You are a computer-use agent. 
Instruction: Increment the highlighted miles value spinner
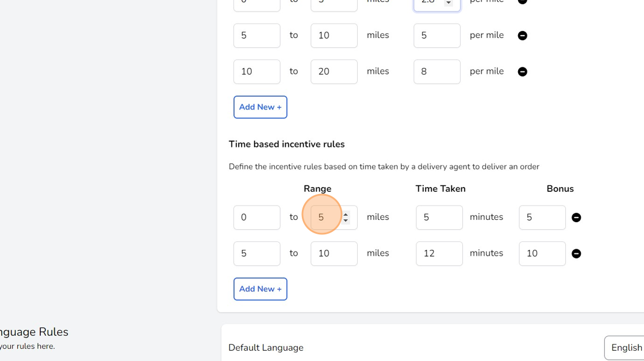pos(346,214)
